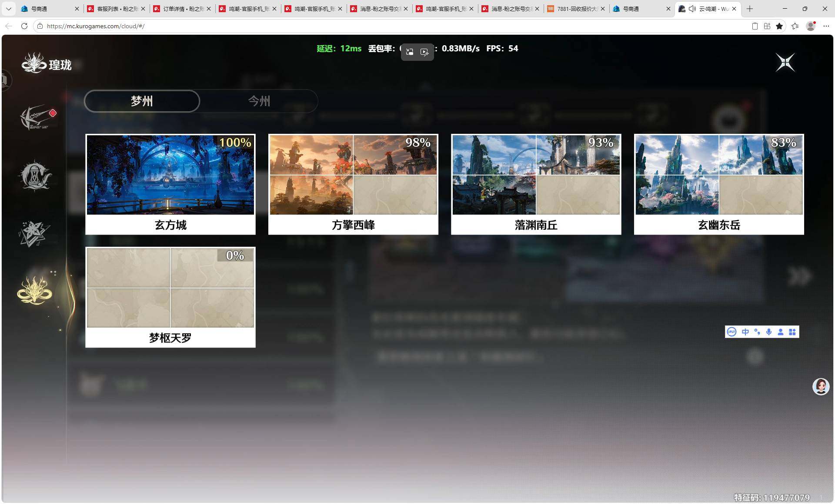
Task: Click the iFLY input method logo
Action: [x=731, y=332]
